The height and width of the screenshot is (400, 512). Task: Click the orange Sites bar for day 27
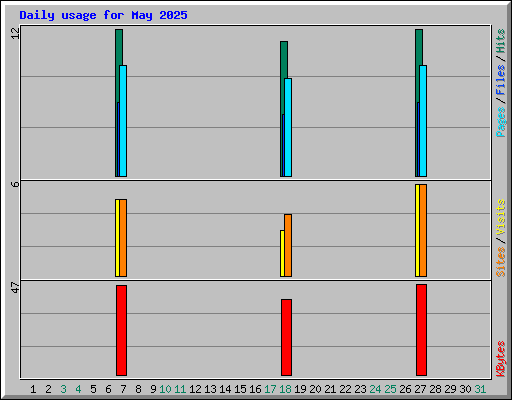coord(423,230)
